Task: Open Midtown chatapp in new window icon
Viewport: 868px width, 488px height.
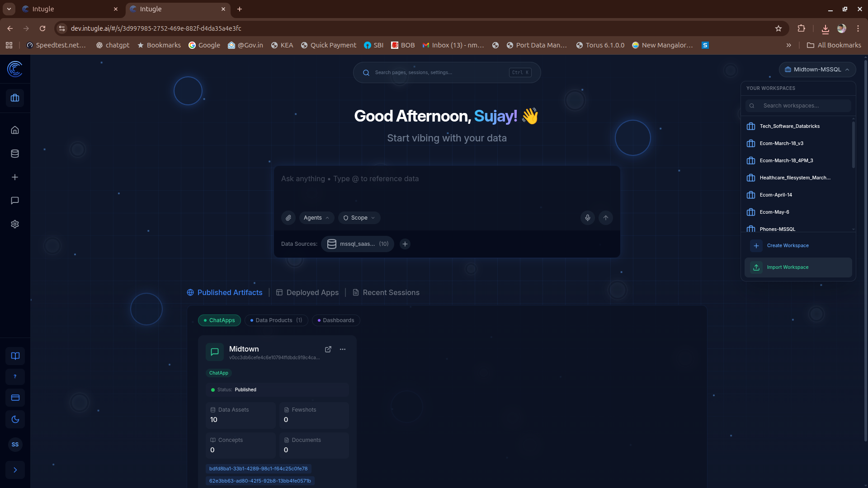Action: tap(328, 349)
